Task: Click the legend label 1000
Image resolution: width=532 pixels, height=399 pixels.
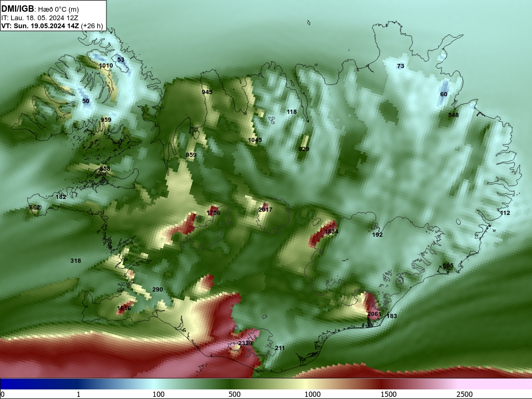Action: pos(312,394)
